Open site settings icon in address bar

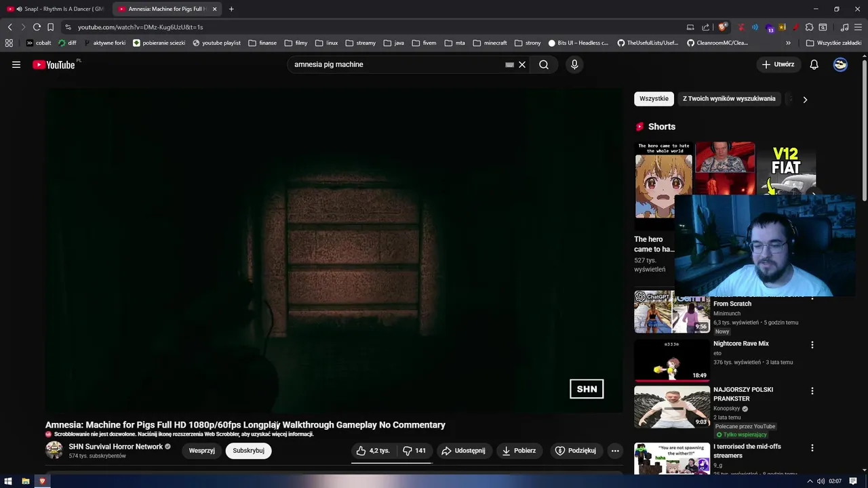pos(68,27)
